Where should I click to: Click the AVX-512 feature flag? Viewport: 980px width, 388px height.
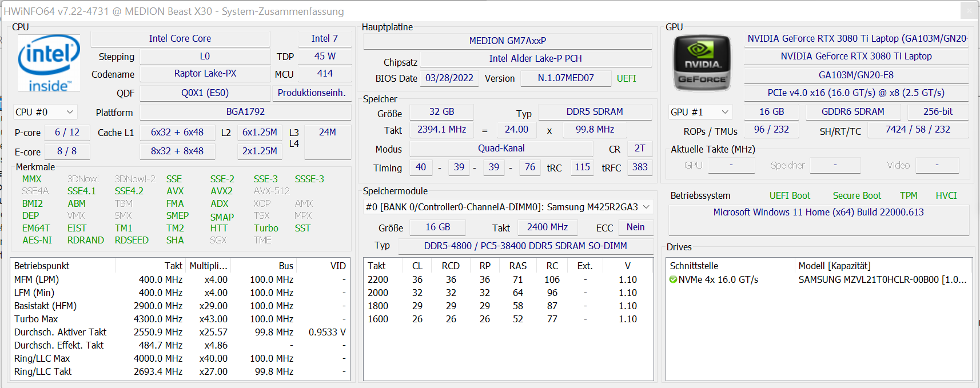[x=272, y=191]
